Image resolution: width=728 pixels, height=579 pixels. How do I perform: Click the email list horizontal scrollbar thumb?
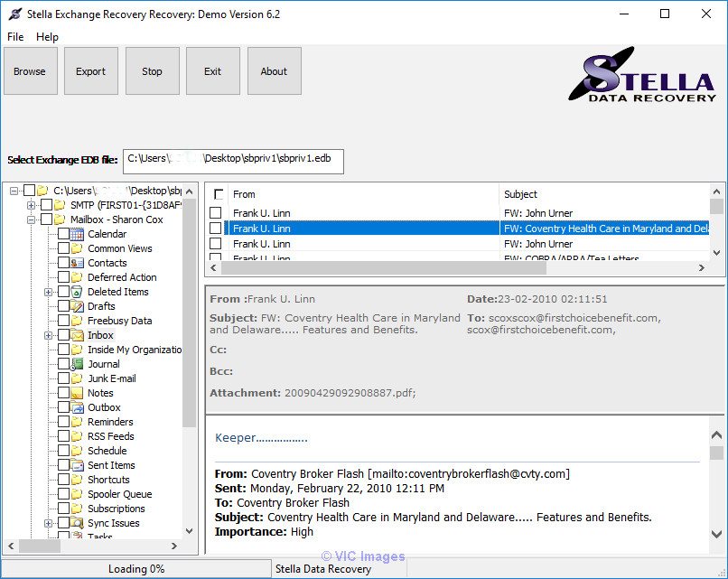click(x=384, y=268)
